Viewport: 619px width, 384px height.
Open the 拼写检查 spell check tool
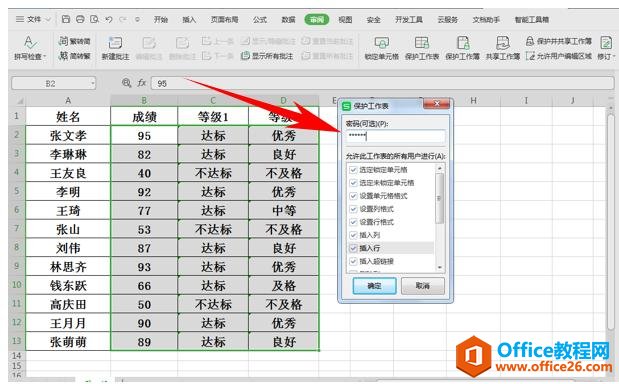click(x=30, y=47)
